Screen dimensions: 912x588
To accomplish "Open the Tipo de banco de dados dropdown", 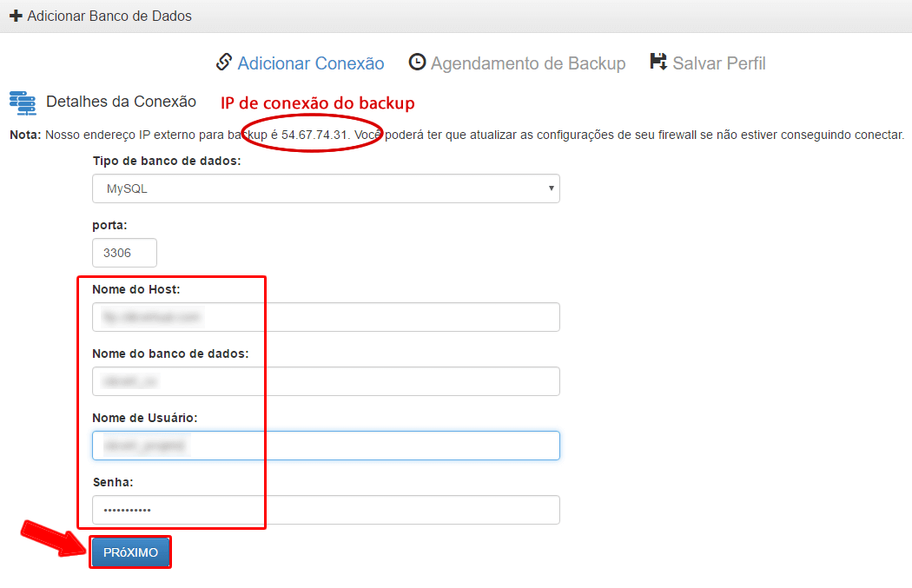I will (x=326, y=188).
